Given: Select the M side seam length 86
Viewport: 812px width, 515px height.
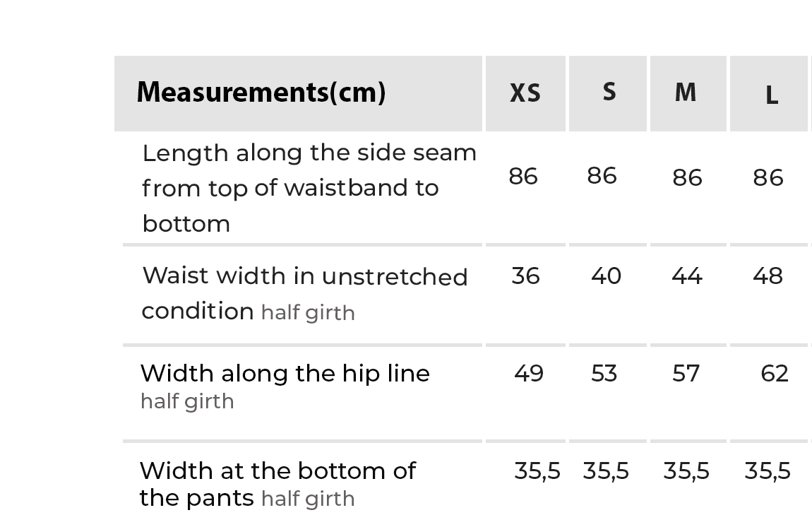Looking at the screenshot, I should coord(687,177).
